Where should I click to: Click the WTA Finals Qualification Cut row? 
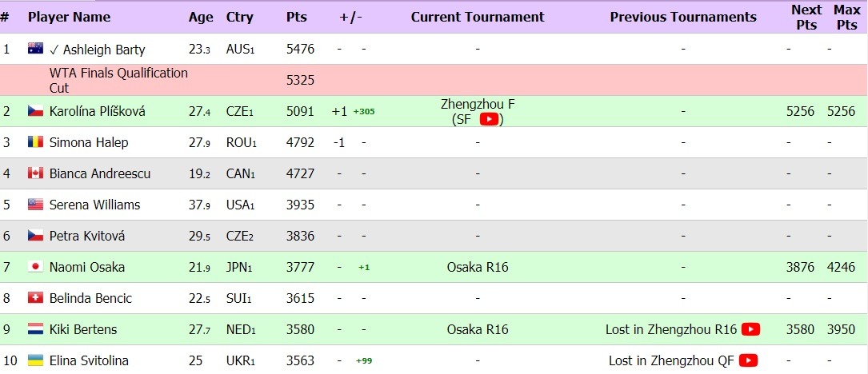coord(434,80)
